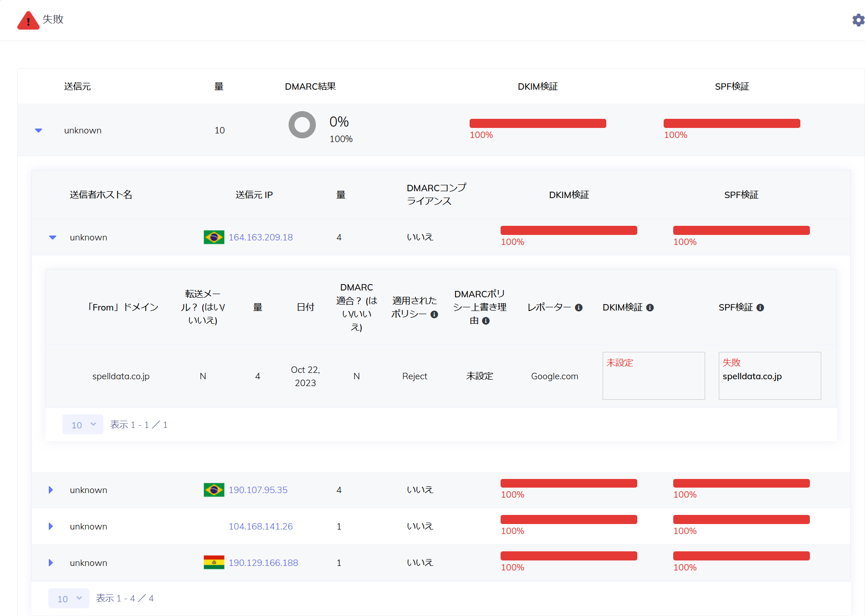Open the page-size dropdown beside 表示 1 - 1 / 1

(83, 425)
